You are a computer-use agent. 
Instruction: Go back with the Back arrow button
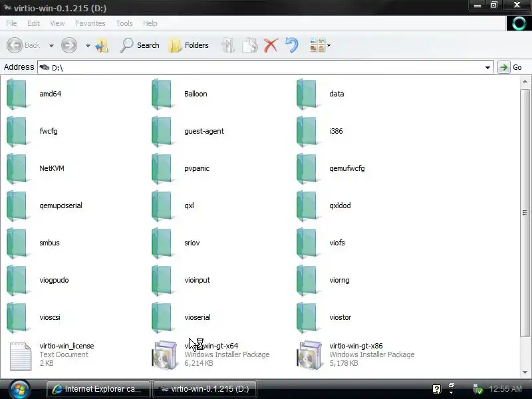(x=23, y=45)
